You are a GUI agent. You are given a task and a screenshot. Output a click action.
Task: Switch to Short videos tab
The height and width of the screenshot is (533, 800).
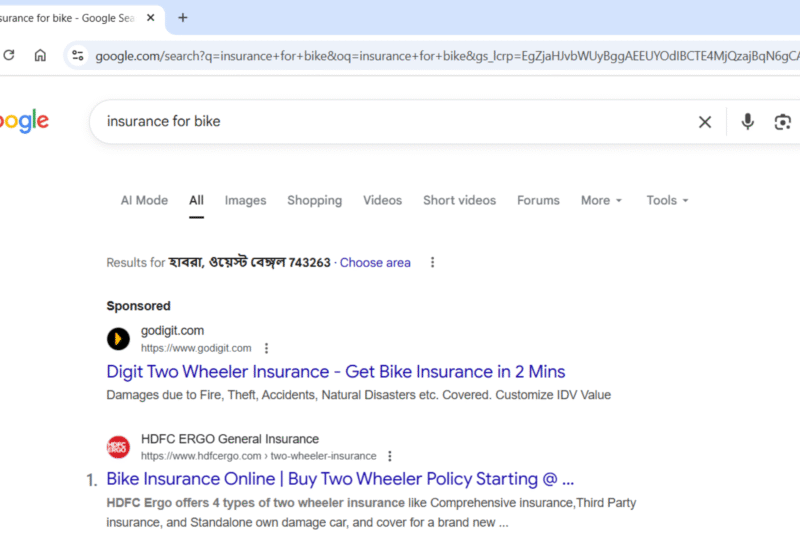click(459, 200)
